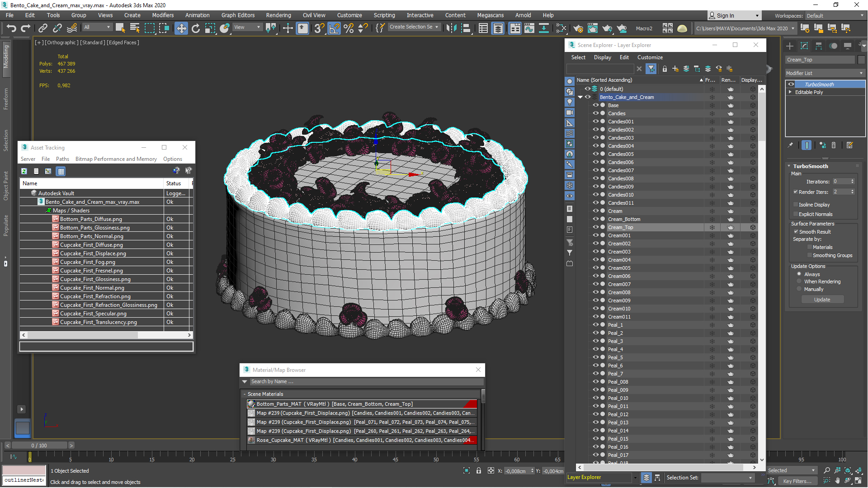Click the Macro2 toolbar button
This screenshot has width=868, height=488.
click(x=644, y=28)
